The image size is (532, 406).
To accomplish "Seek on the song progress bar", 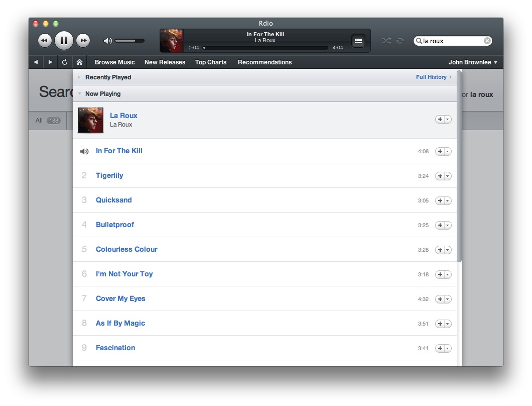I will pos(265,48).
